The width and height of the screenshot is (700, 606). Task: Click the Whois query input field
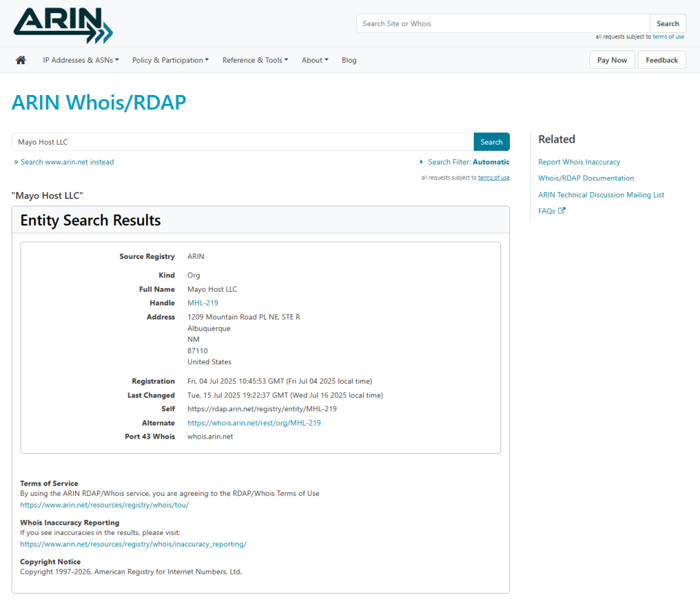pyautogui.click(x=243, y=142)
